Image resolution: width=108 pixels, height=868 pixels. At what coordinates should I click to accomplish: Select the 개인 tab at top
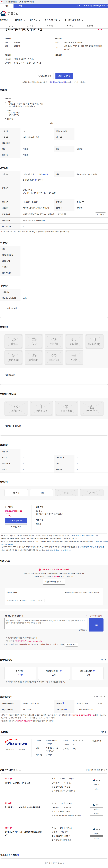[7, 6]
